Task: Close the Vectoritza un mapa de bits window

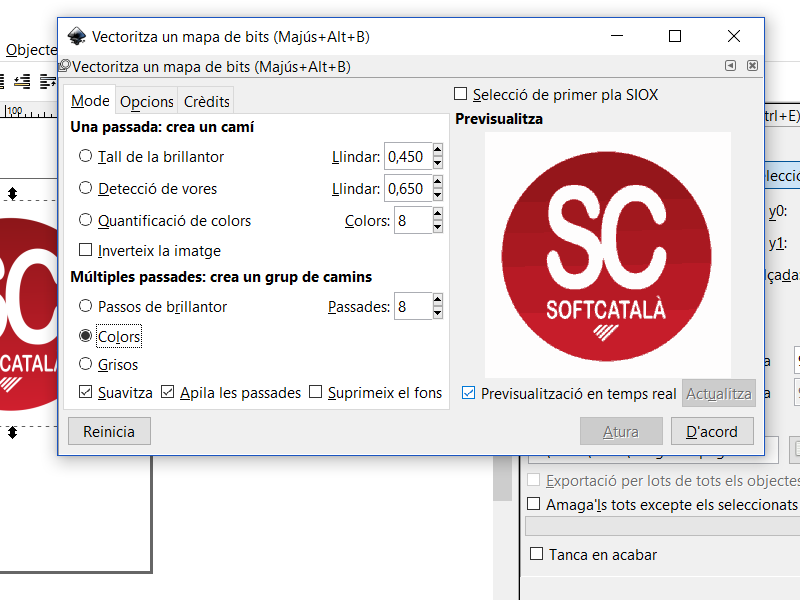Action: [734, 36]
